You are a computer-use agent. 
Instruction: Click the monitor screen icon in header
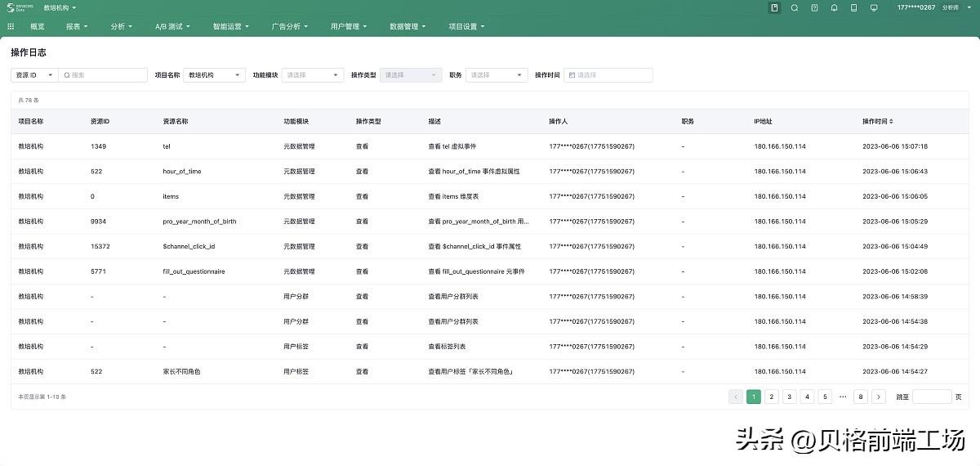(x=874, y=7)
